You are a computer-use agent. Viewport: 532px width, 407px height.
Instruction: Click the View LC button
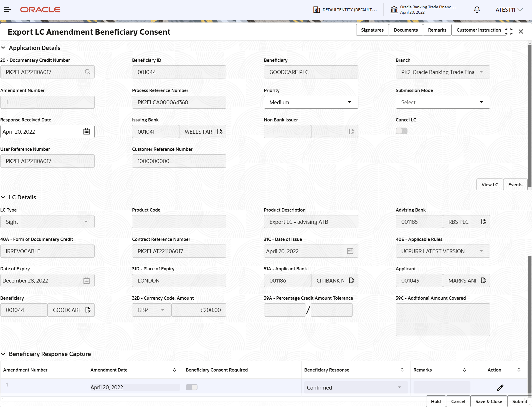489,184
